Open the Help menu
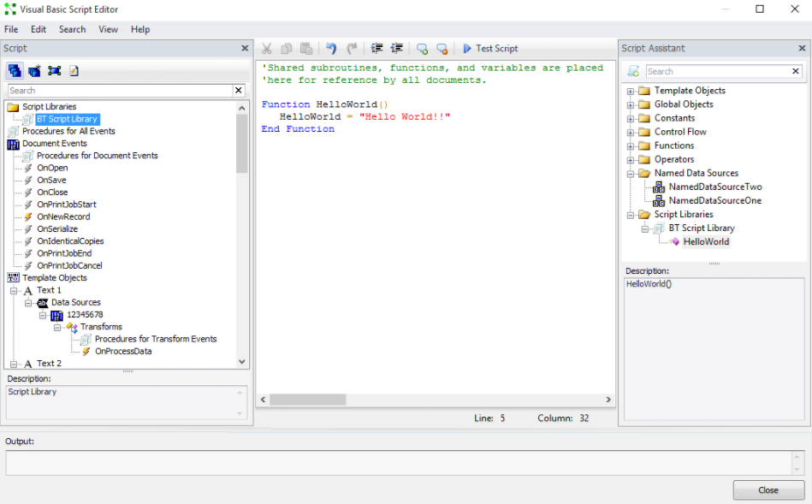 (x=139, y=30)
